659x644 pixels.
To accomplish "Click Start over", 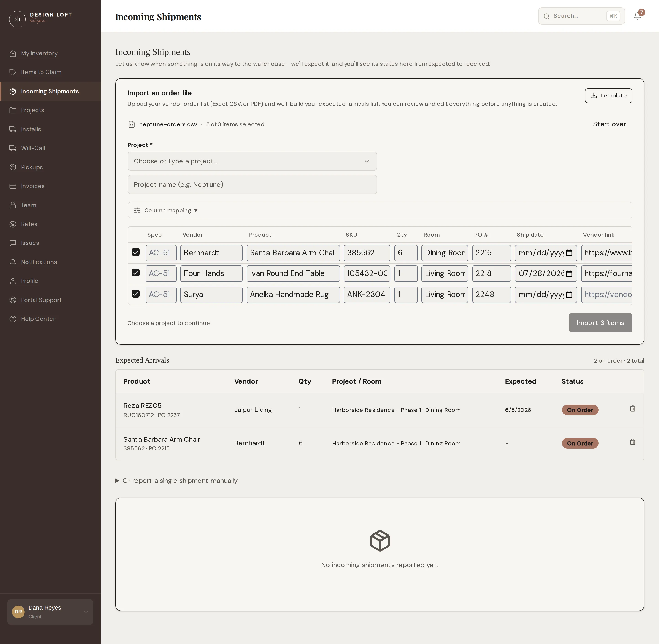I will point(609,124).
